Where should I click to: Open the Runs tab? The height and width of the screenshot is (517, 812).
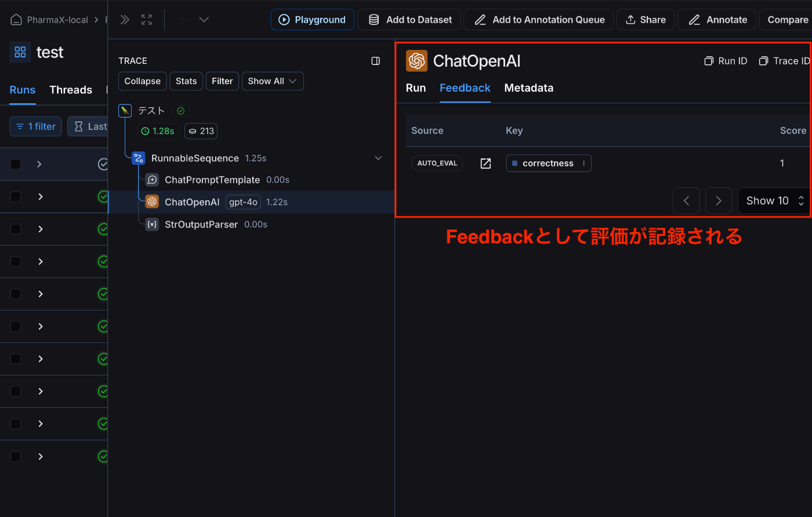tap(23, 90)
